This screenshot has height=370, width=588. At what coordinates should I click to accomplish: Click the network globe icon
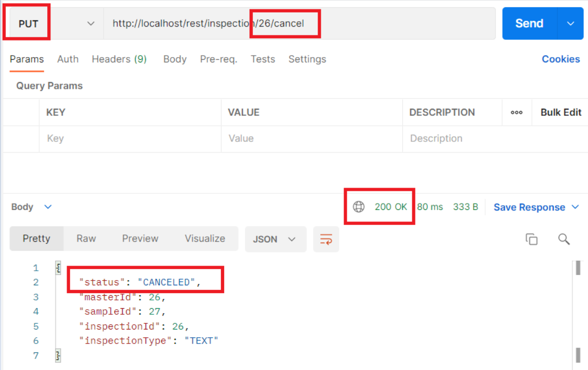[359, 207]
